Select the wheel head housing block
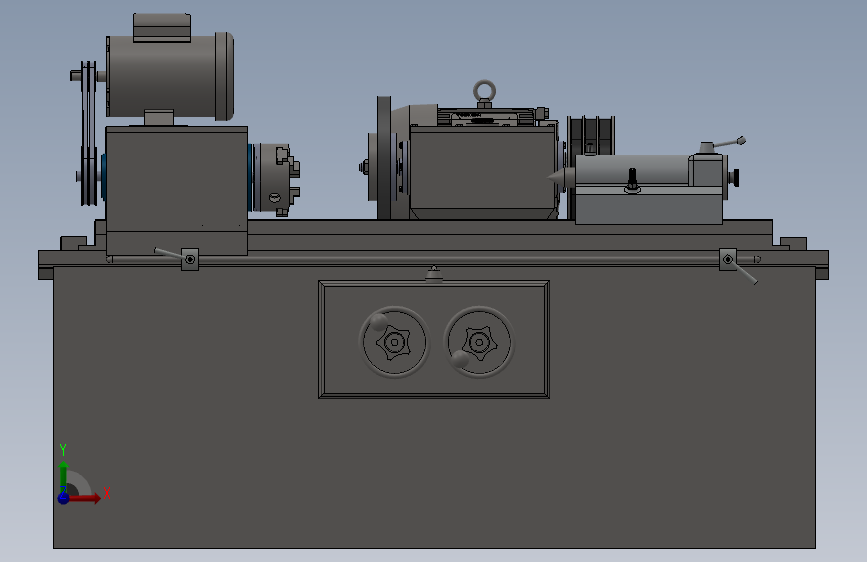Viewport: 867px width, 562px height. point(483,171)
